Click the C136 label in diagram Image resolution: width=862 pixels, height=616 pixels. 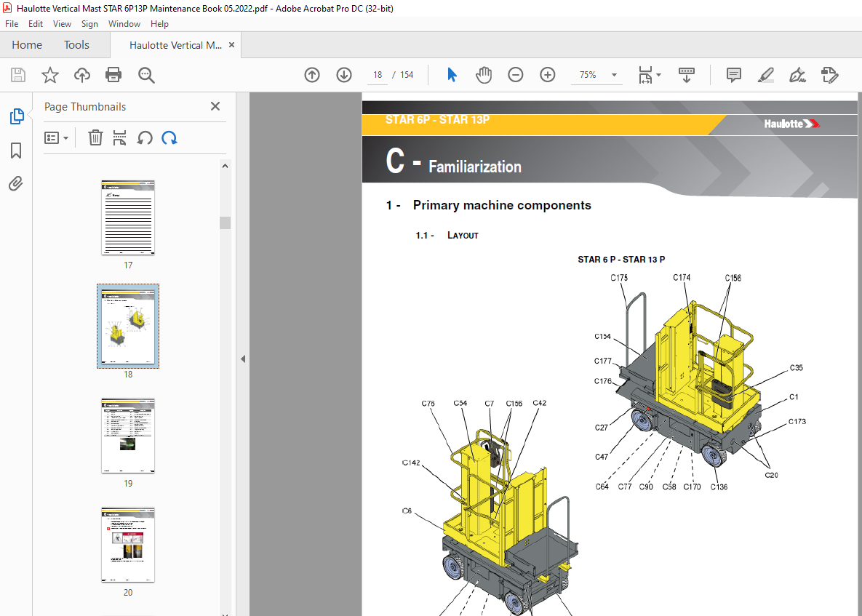click(719, 487)
